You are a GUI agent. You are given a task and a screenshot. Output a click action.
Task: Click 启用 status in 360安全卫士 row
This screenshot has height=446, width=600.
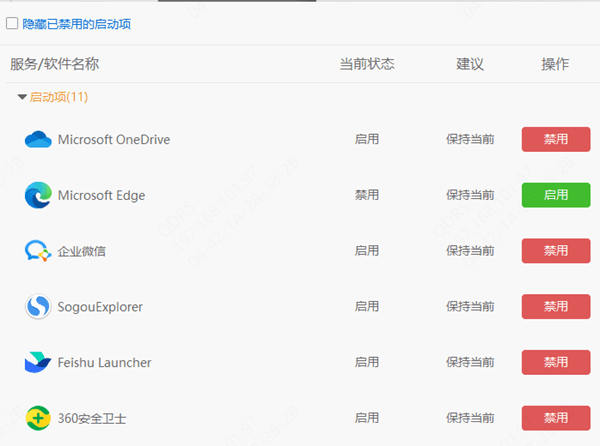point(367,418)
